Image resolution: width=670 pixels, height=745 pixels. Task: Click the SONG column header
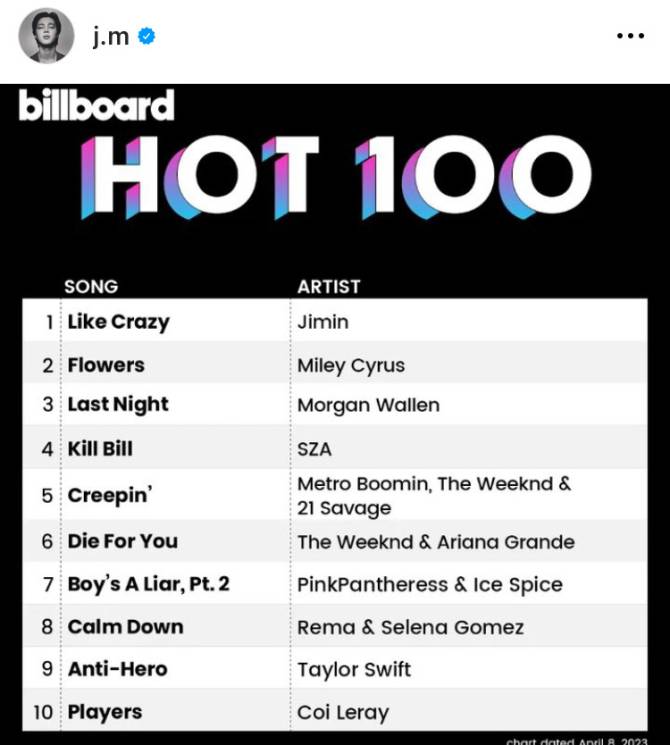tap(91, 287)
